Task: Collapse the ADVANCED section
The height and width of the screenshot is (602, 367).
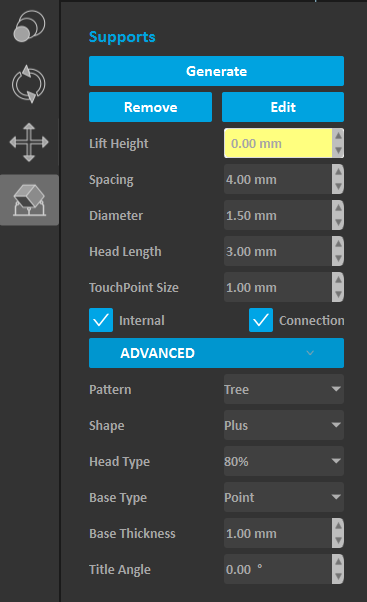Action: 216,353
